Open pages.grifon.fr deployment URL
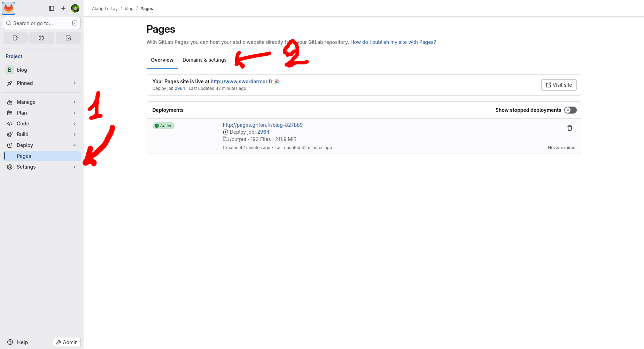Screen dimensions: 644x349 (263, 125)
